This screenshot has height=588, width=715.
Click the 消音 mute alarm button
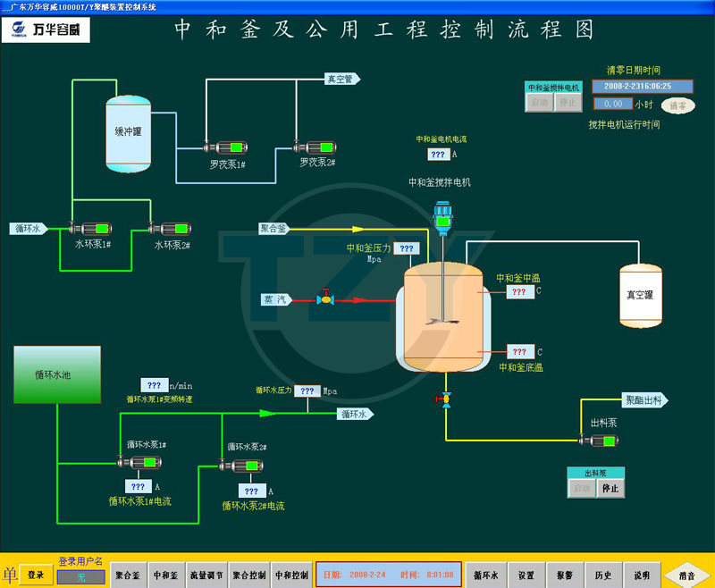pyautogui.click(x=686, y=576)
